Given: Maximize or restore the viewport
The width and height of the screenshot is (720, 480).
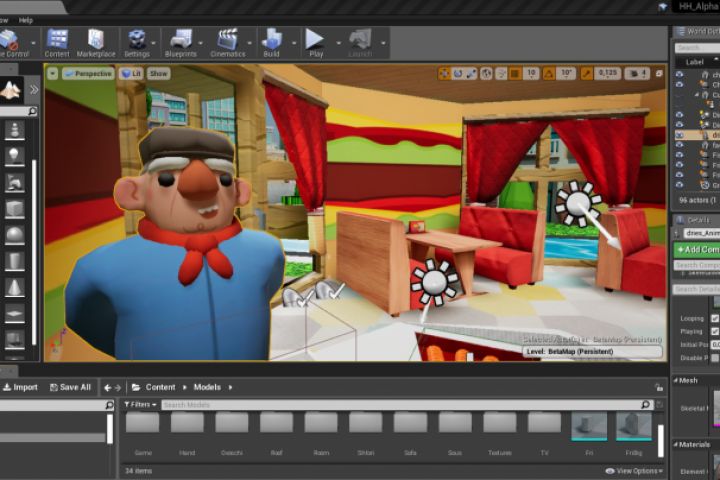Looking at the screenshot, I should pos(659,73).
